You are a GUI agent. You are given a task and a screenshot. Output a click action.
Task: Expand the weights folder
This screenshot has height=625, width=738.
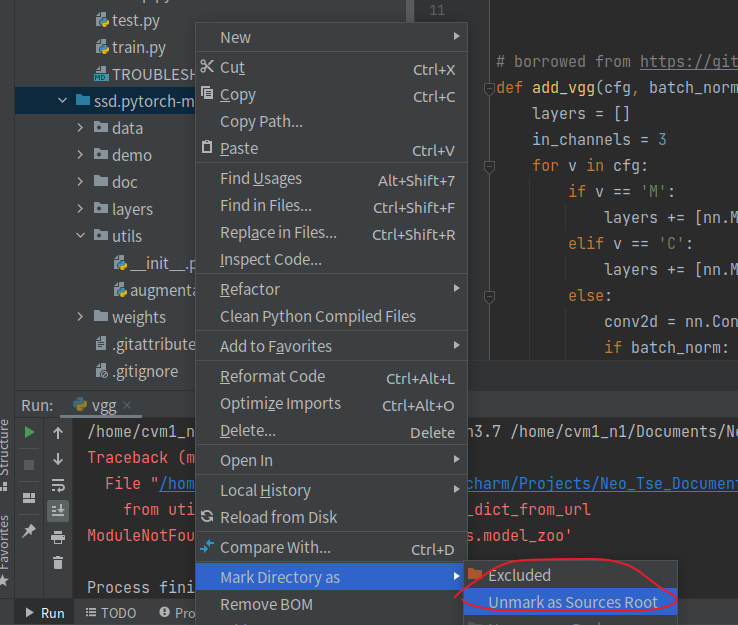pyautogui.click(x=80, y=317)
